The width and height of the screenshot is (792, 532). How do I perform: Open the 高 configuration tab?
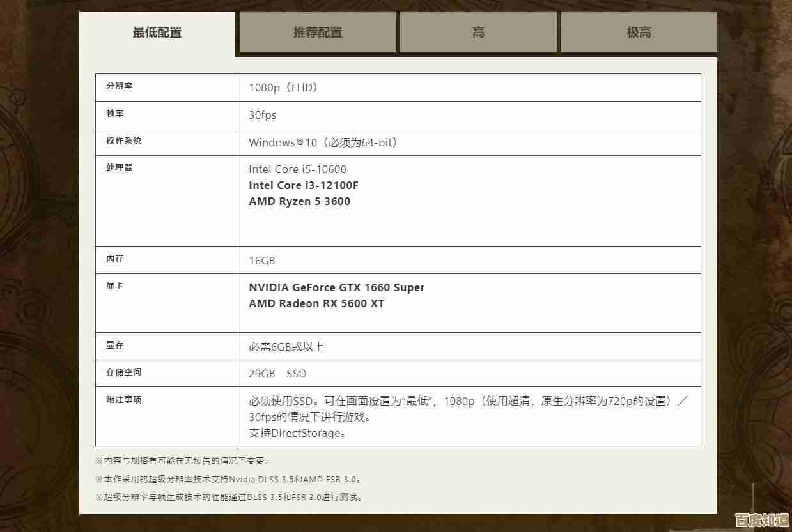[478, 32]
